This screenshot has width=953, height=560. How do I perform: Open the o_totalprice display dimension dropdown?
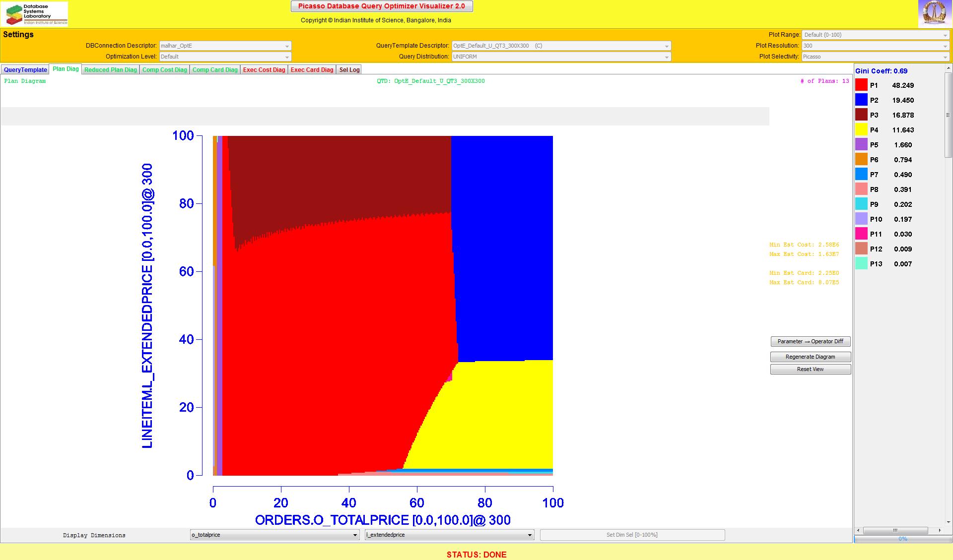[x=274, y=535]
